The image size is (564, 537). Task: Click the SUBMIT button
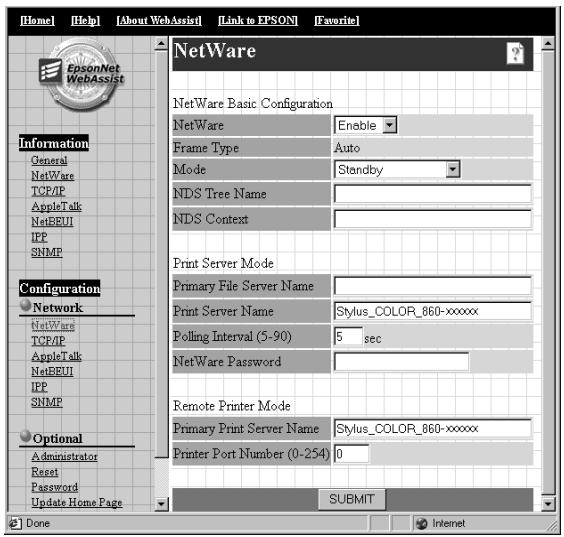pos(352,499)
